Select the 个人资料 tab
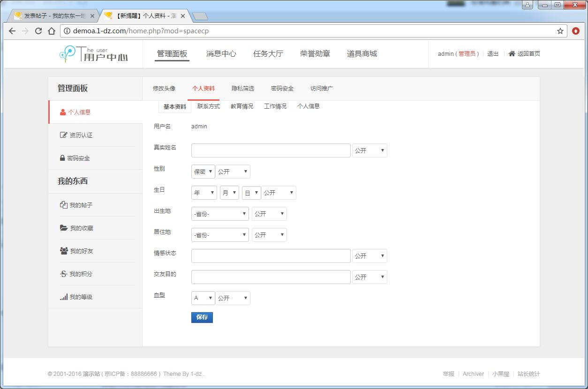This screenshot has width=588, height=389. pyautogui.click(x=204, y=88)
